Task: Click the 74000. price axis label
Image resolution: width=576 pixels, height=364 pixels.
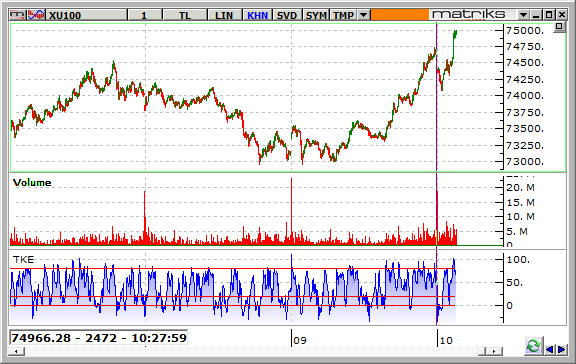Action: click(525, 96)
